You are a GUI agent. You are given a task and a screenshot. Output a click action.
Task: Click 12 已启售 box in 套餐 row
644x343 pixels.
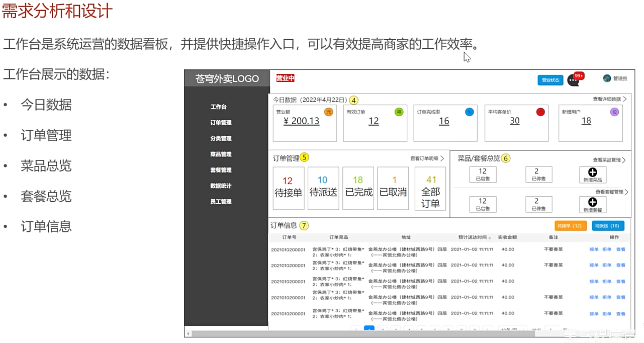(483, 204)
